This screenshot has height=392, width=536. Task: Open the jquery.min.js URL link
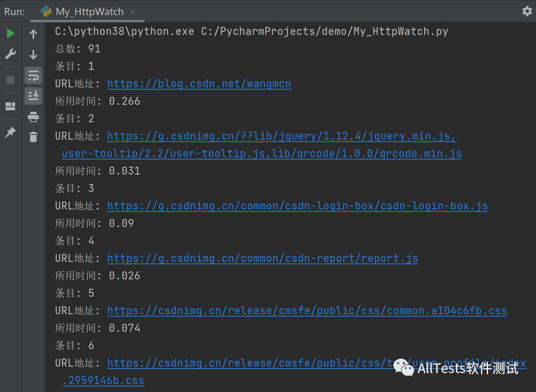[282, 136]
